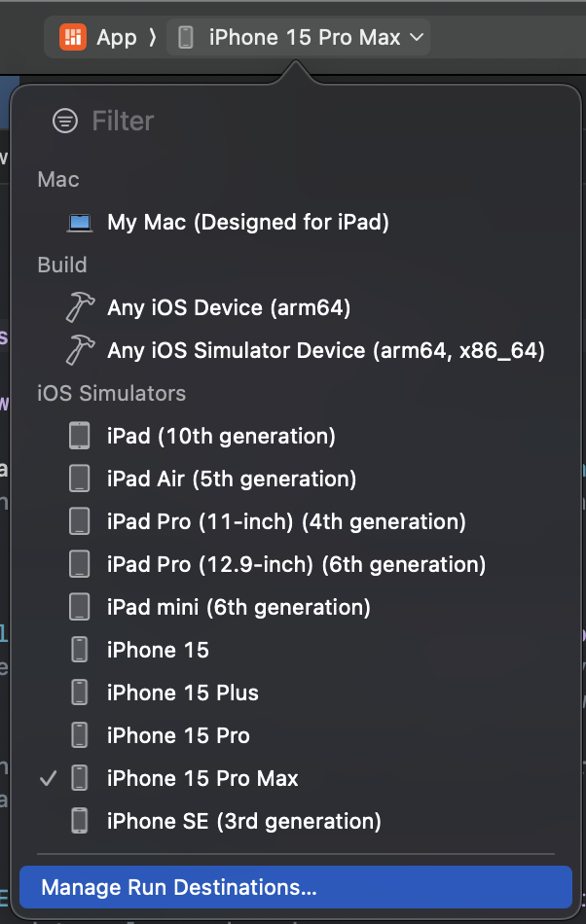
Task: Select the App scheme in the toolbar
Action: point(116,38)
